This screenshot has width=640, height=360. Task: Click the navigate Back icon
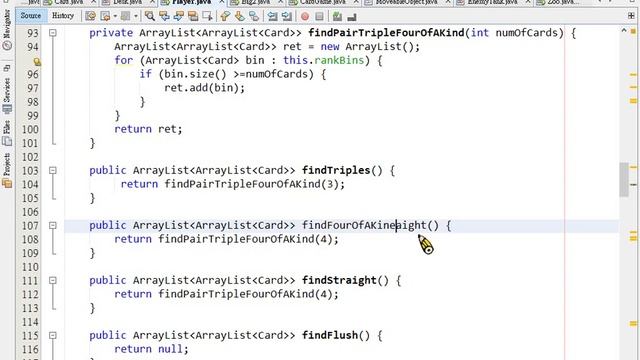[x=106, y=16]
